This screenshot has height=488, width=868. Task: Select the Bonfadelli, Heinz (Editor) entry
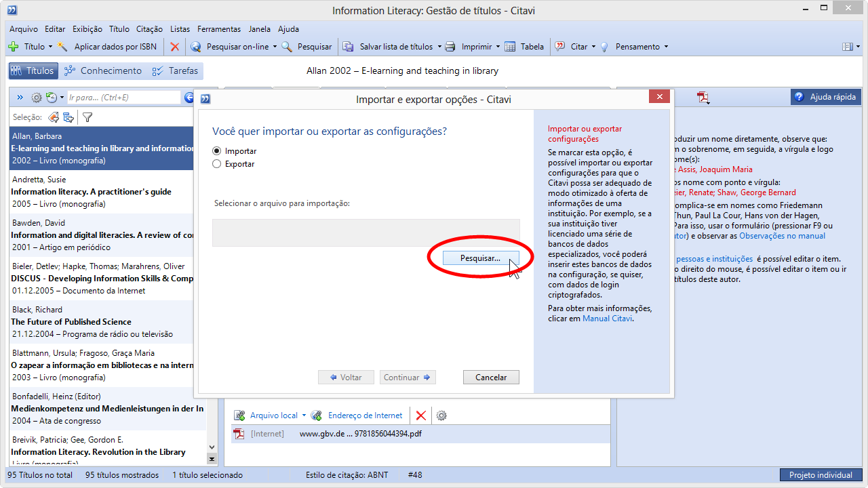pos(108,409)
